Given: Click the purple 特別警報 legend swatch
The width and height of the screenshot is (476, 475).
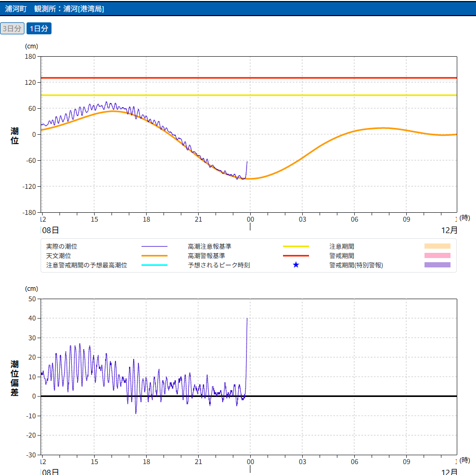Looking at the screenshot, I should [x=437, y=265].
